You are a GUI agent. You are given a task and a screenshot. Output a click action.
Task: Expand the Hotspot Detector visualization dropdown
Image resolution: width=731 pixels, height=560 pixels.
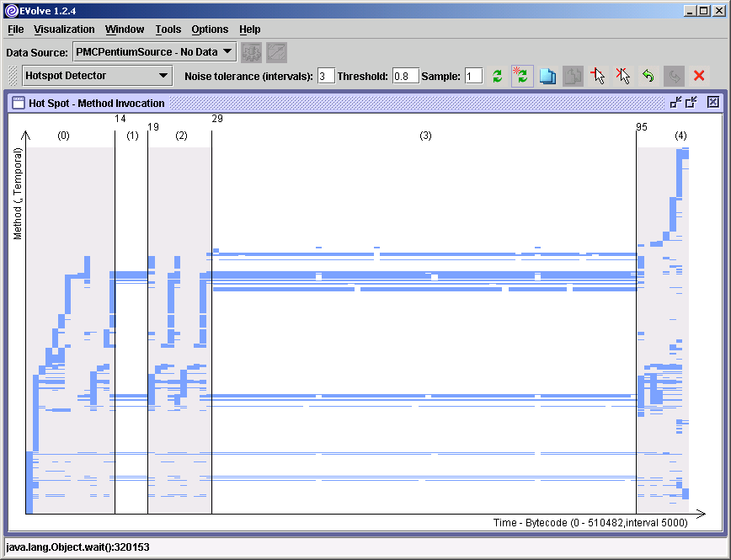tap(98, 76)
